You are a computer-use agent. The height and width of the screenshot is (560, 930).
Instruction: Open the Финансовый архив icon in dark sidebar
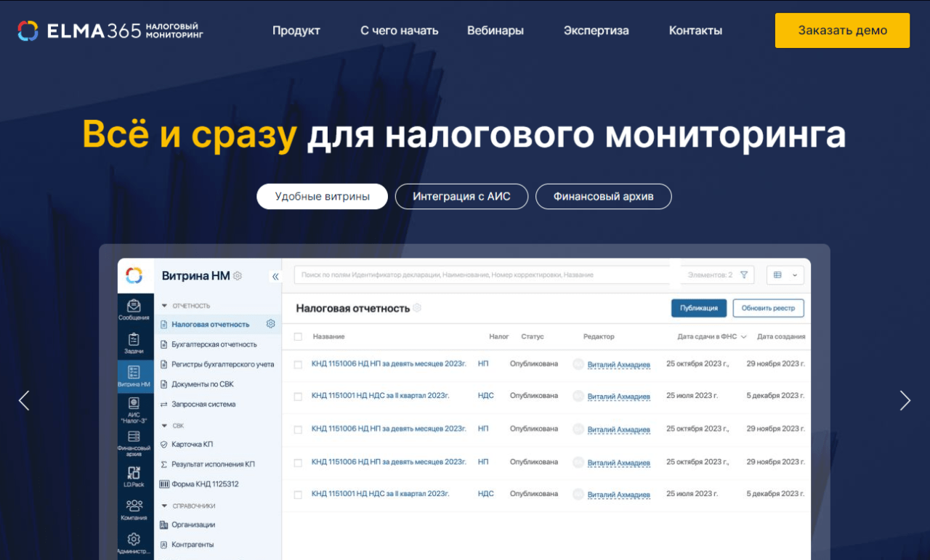pyautogui.click(x=134, y=443)
